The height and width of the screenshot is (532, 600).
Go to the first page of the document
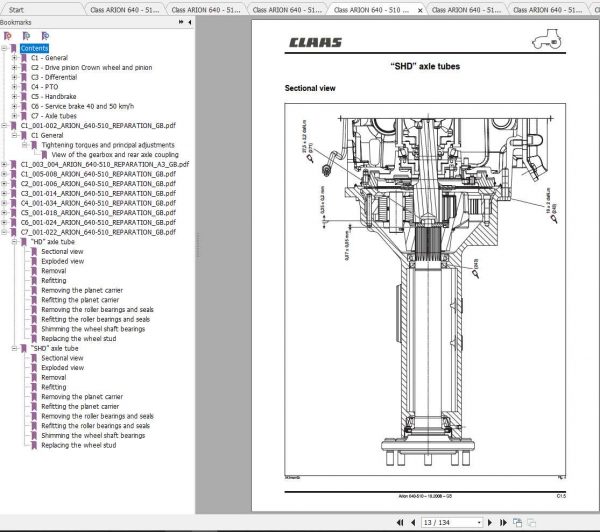coord(400,522)
